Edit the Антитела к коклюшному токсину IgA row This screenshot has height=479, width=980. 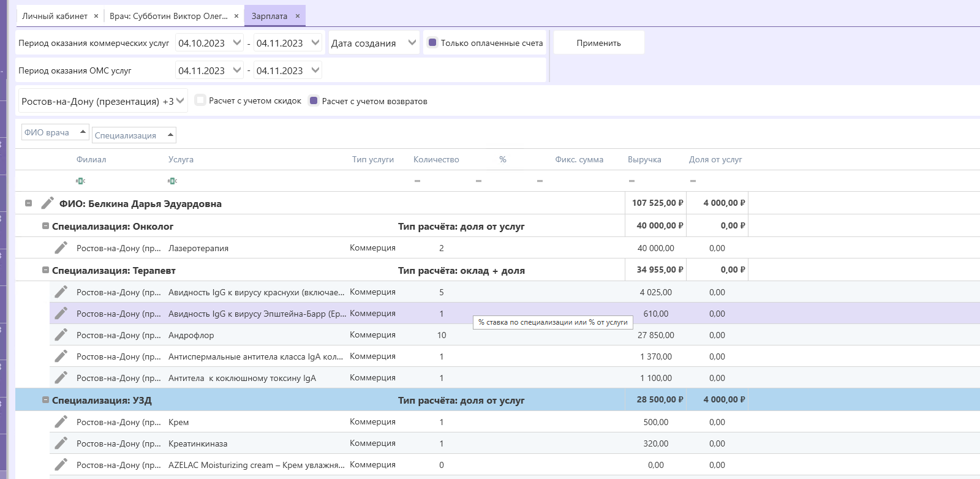tap(61, 377)
